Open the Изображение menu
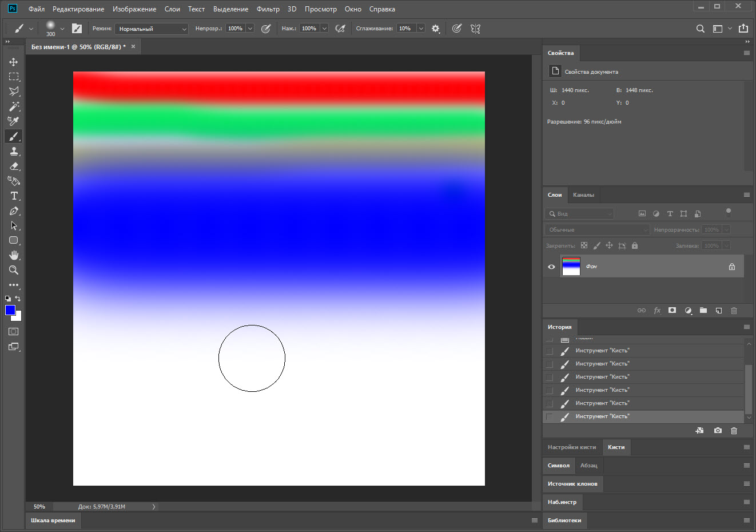Viewport: 756px width, 532px height. pyautogui.click(x=134, y=9)
